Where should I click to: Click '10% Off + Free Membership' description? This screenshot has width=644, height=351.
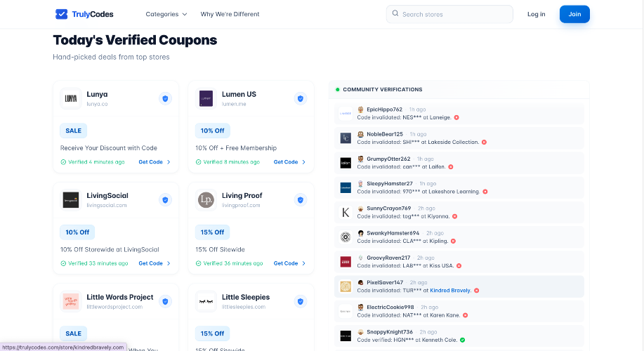tap(236, 148)
